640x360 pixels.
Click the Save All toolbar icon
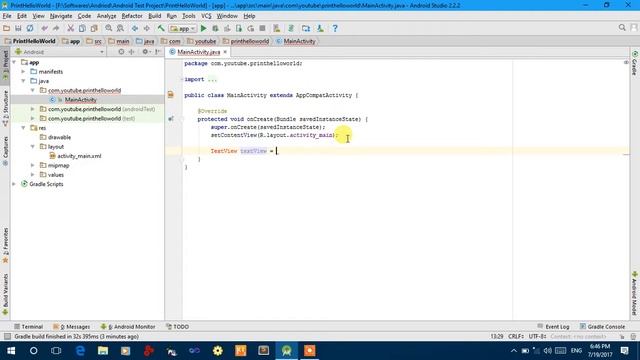tap(18, 28)
